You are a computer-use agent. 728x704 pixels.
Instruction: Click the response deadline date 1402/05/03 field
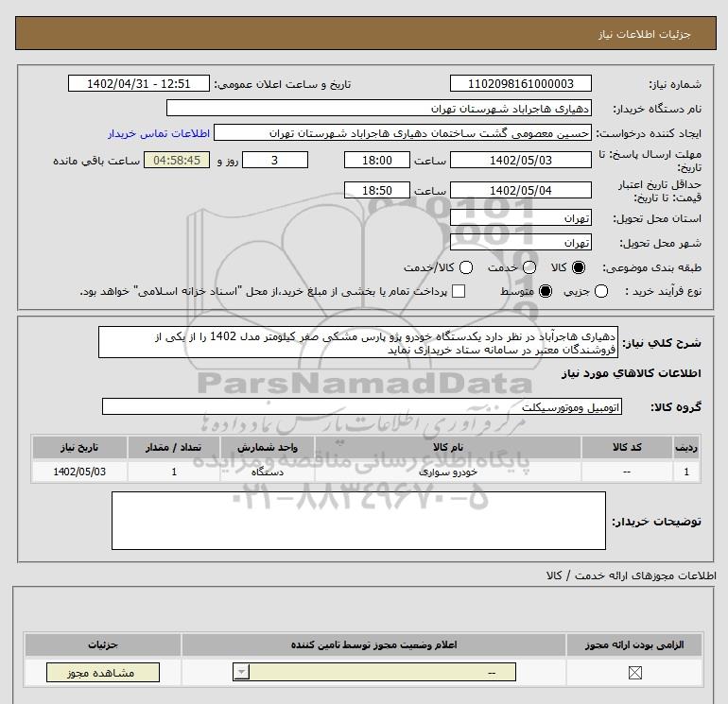coord(520,161)
